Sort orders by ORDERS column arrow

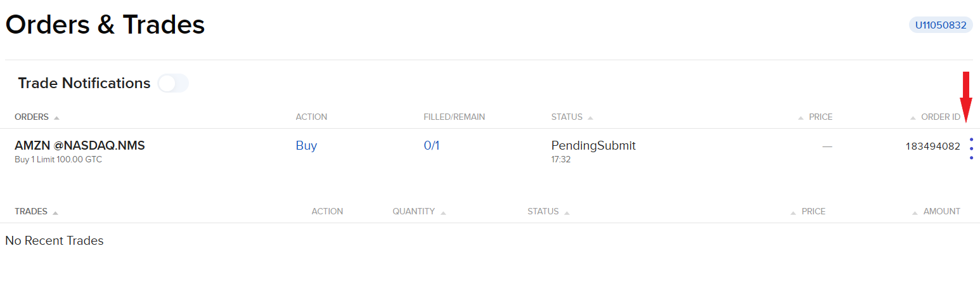click(x=56, y=118)
